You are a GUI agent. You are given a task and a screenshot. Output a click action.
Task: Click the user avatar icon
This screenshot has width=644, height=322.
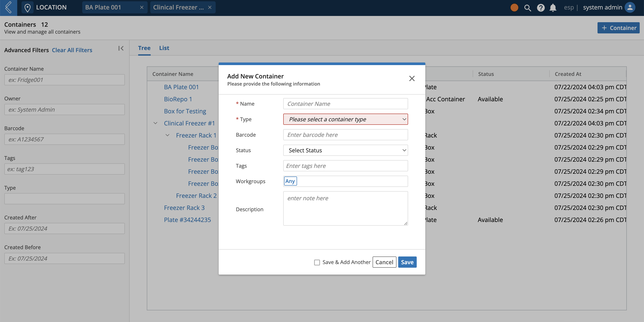(630, 8)
